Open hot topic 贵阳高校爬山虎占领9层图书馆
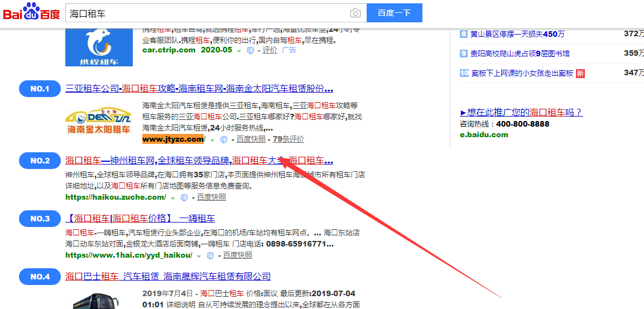644x309 pixels. [520, 54]
